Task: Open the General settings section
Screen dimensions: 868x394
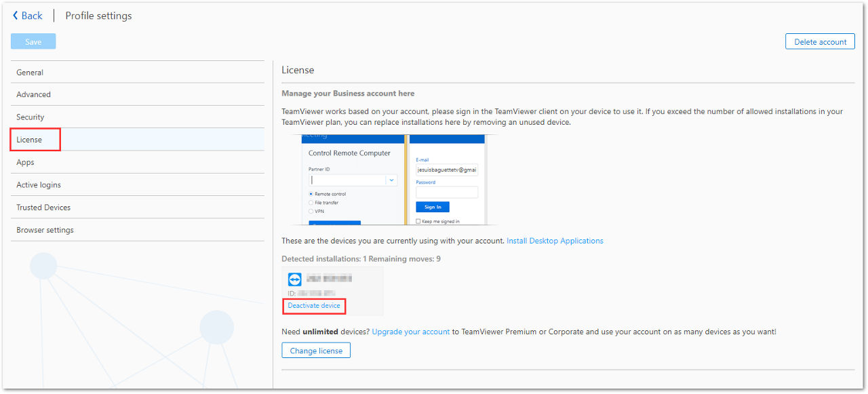Action: (x=138, y=72)
